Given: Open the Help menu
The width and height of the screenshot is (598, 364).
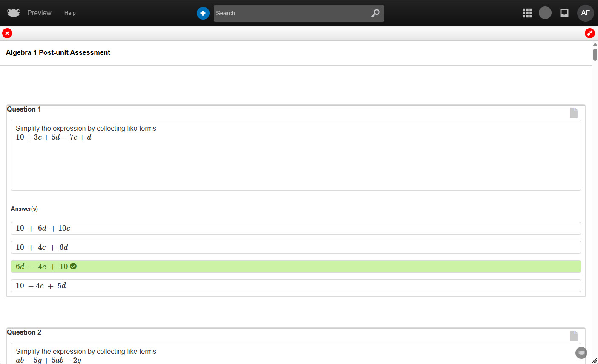Looking at the screenshot, I should click(70, 13).
